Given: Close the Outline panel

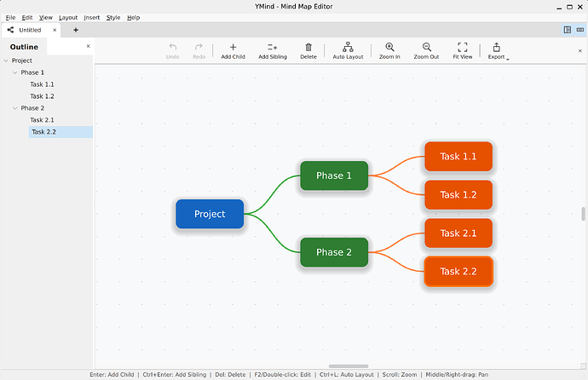Looking at the screenshot, I should point(88,46).
